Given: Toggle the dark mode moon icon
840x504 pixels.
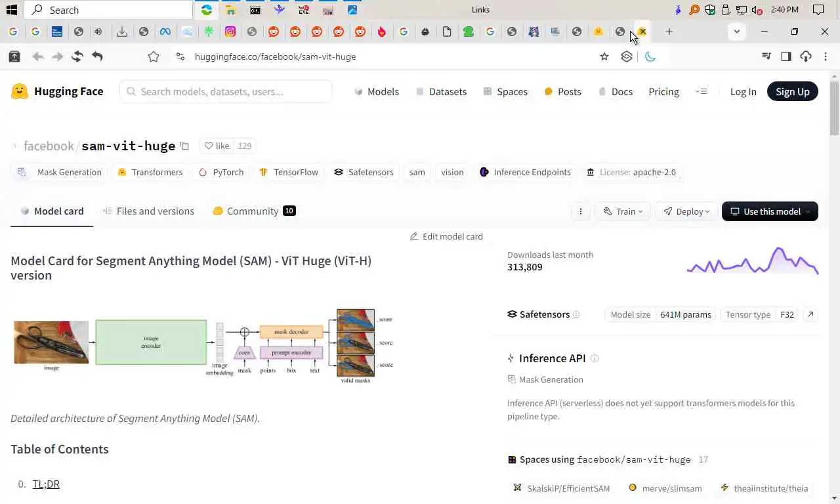Looking at the screenshot, I should [x=650, y=56].
